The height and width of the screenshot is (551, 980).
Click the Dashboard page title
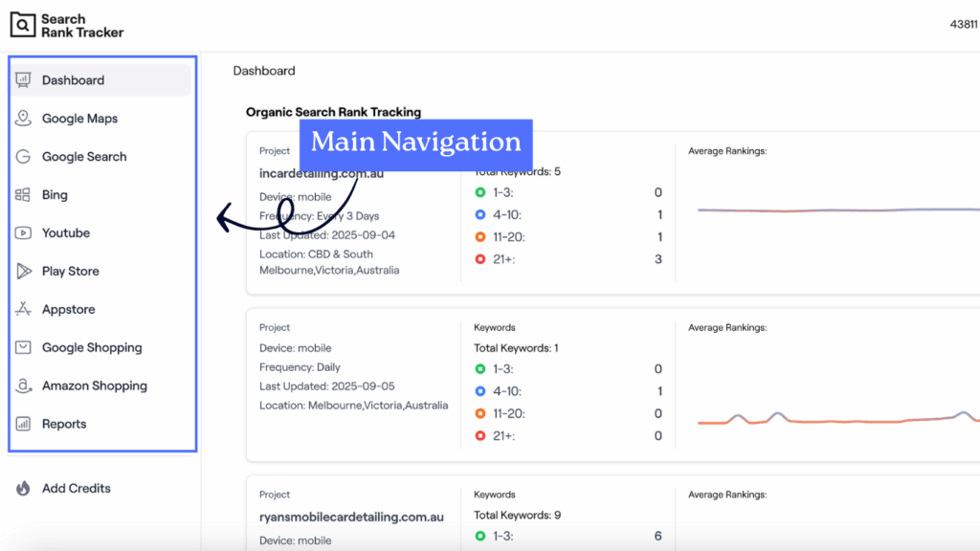click(264, 71)
